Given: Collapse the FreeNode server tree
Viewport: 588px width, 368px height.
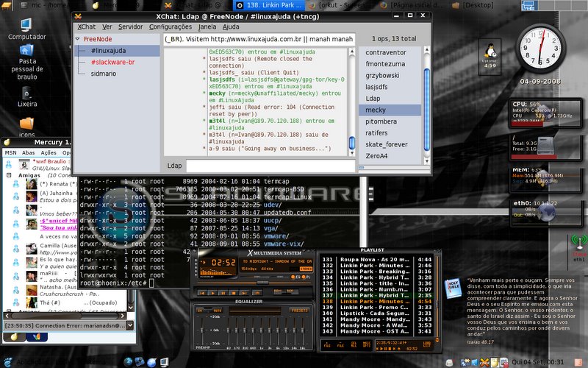Looking at the screenshot, I should 78,39.
